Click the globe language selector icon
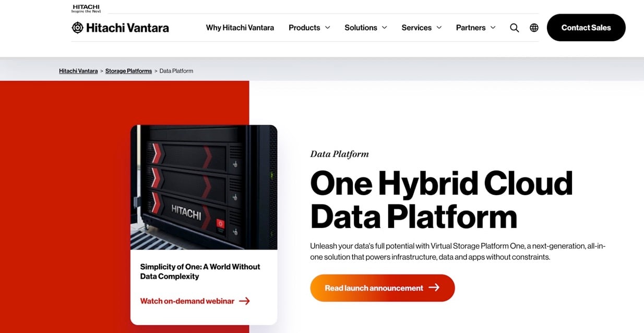 pos(534,28)
